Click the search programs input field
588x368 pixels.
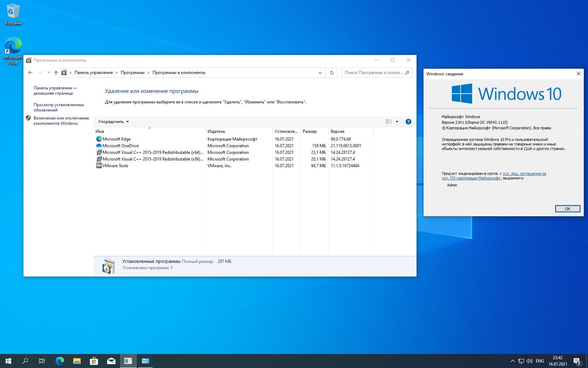373,73
